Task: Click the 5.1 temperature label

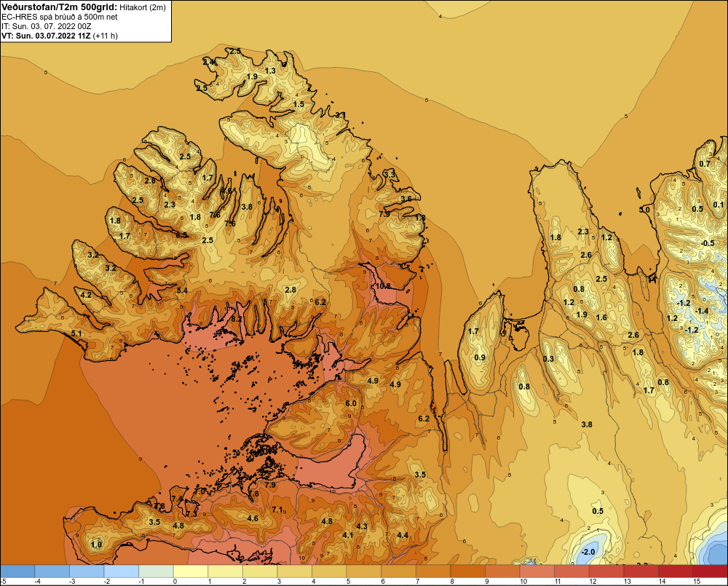Action: pyautogui.click(x=76, y=333)
